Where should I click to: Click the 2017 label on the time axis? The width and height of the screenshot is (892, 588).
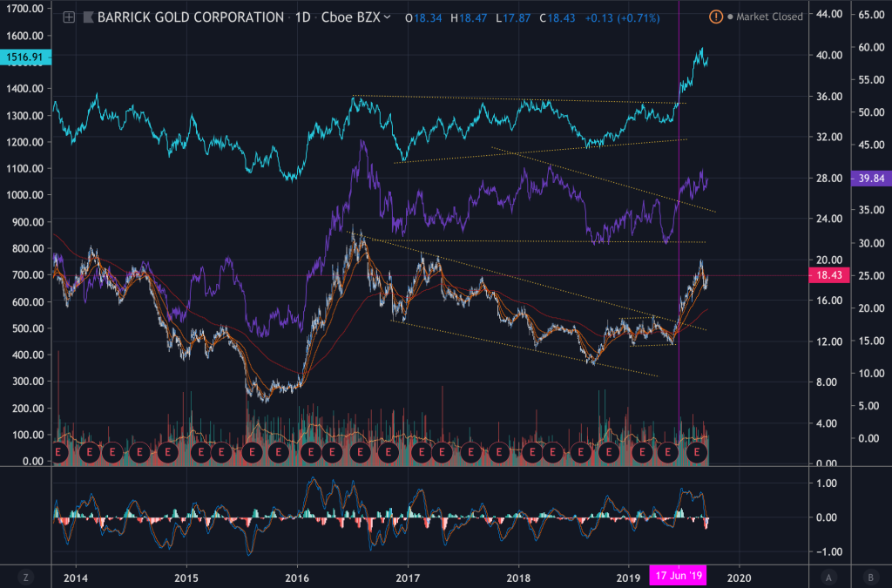408,578
